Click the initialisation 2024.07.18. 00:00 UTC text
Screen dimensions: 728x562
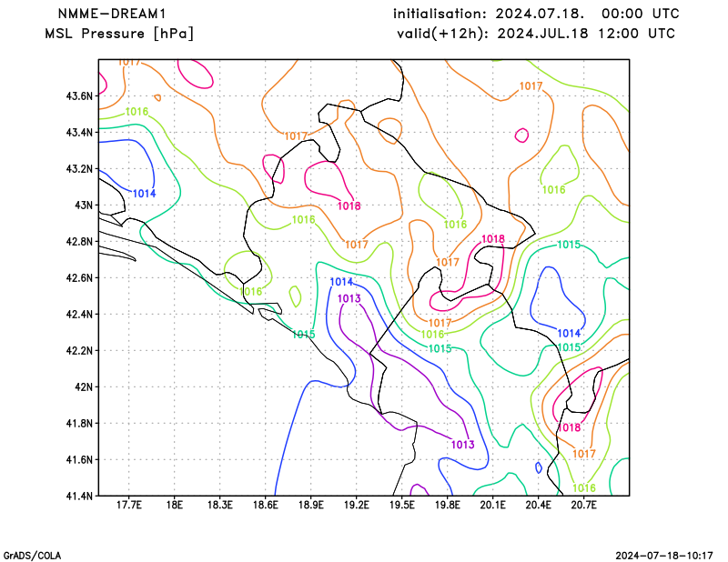point(536,14)
